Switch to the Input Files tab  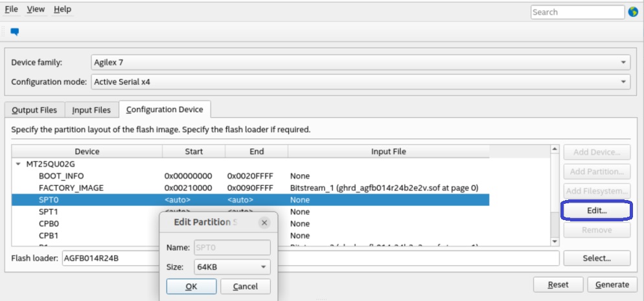[91, 110]
